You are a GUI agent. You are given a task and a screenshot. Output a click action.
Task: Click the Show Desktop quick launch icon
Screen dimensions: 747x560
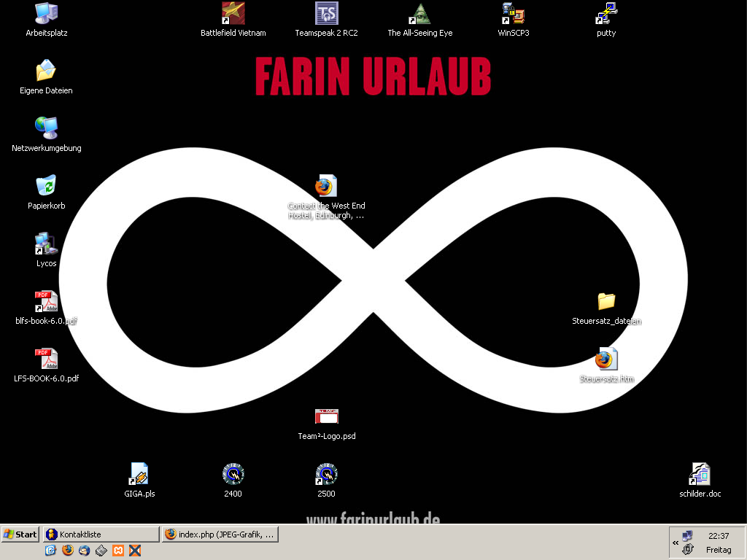click(x=50, y=551)
